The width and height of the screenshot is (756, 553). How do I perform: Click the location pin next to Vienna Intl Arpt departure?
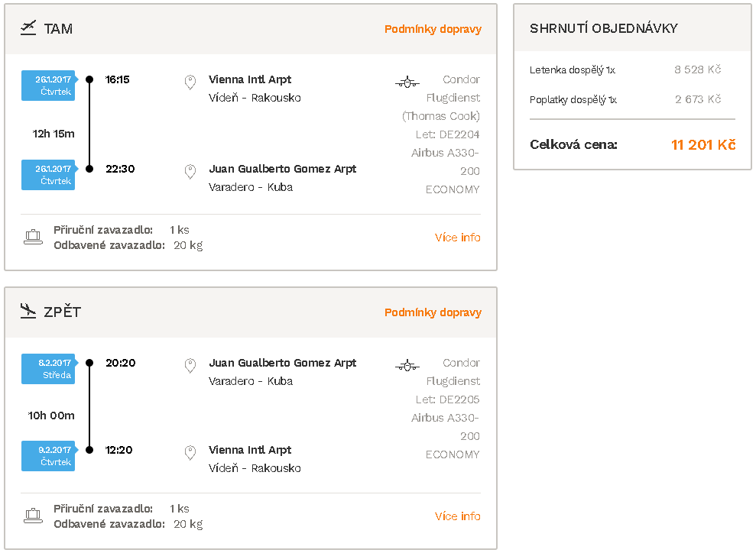[190, 82]
